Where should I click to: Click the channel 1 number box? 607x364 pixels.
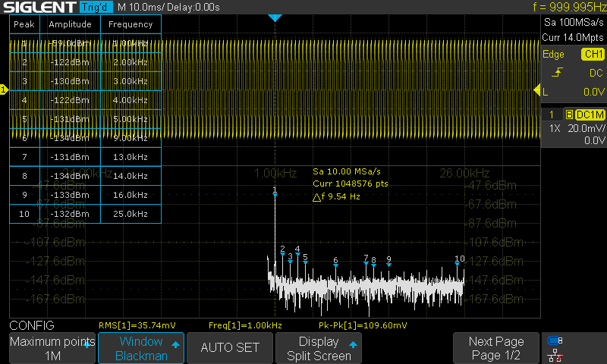tap(552, 115)
